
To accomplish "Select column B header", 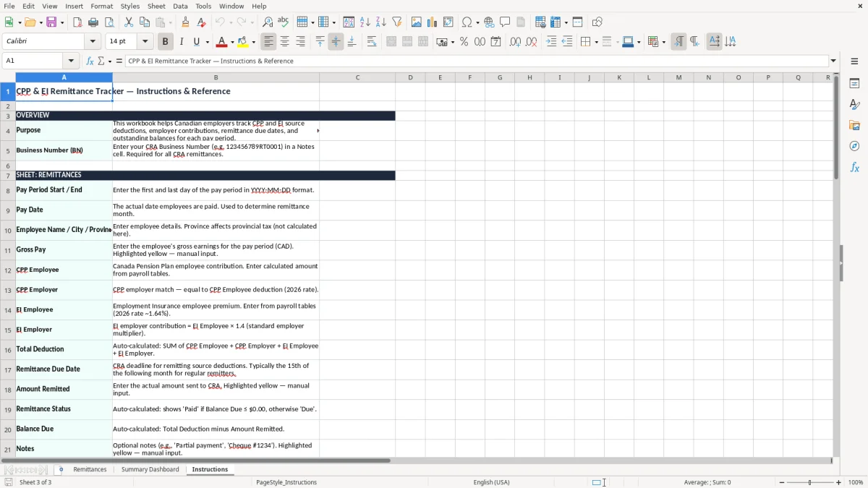I will pos(216,77).
